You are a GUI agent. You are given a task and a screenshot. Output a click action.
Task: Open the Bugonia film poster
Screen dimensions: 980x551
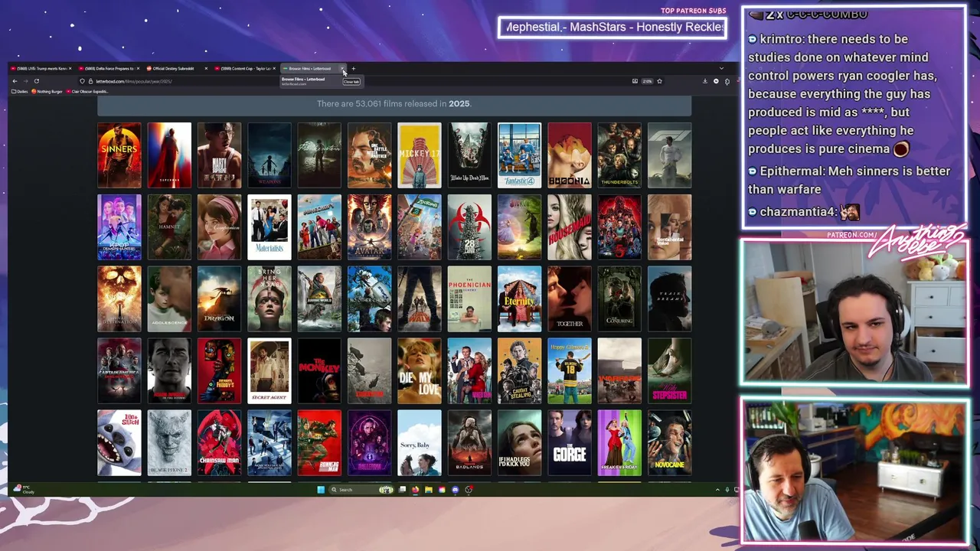[570, 155]
